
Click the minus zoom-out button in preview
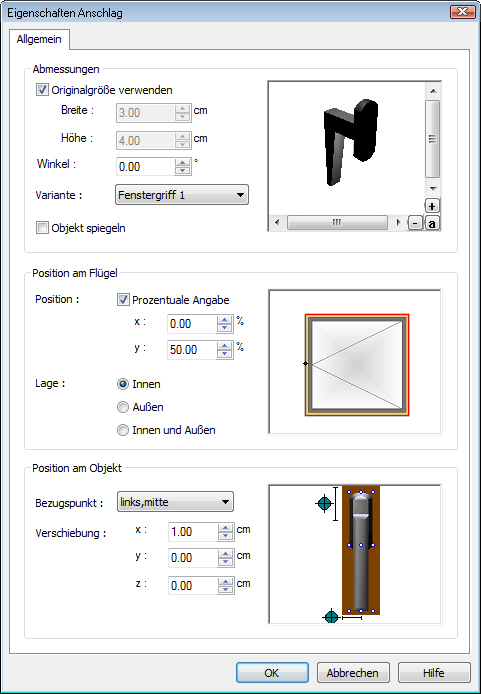415,223
